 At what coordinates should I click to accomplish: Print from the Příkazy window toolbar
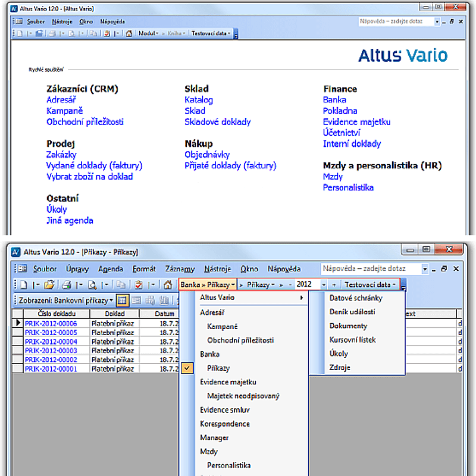pyautogui.click(x=66, y=285)
